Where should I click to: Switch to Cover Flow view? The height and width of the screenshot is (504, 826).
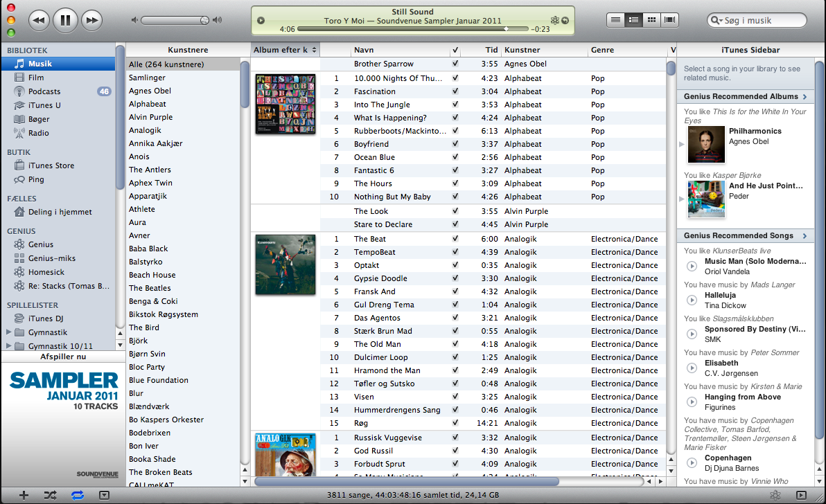pos(669,20)
